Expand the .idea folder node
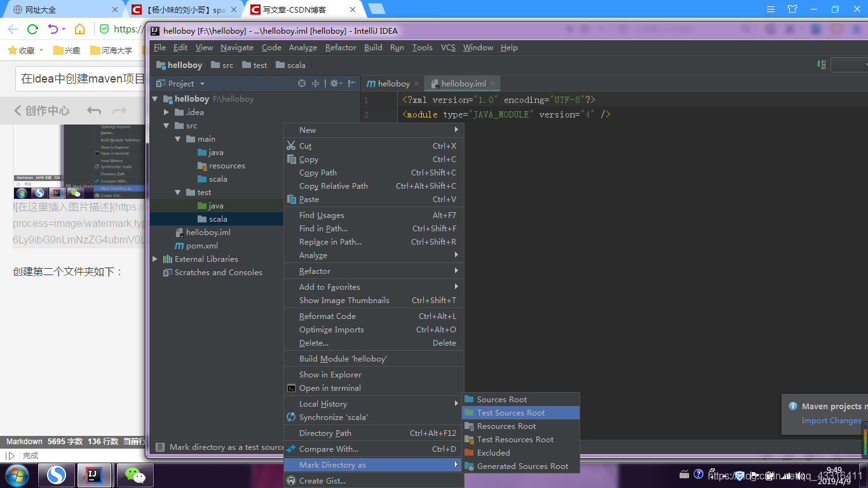868x488 pixels. (166, 112)
